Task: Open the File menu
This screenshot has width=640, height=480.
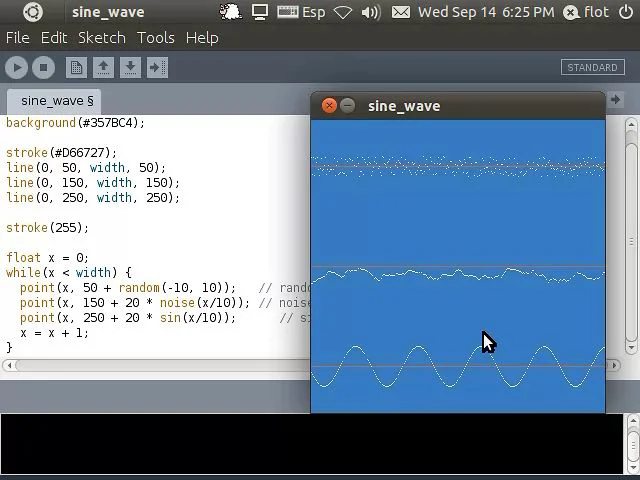Action: click(x=18, y=38)
